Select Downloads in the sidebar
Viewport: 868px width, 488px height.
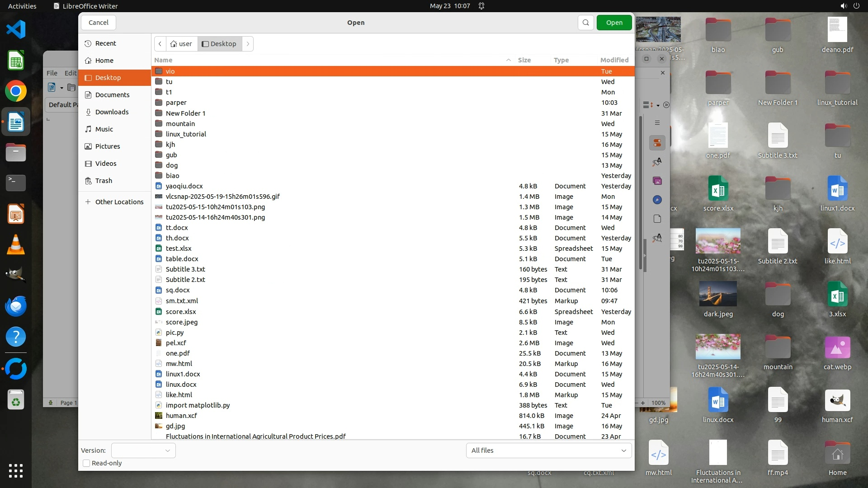pos(112,112)
